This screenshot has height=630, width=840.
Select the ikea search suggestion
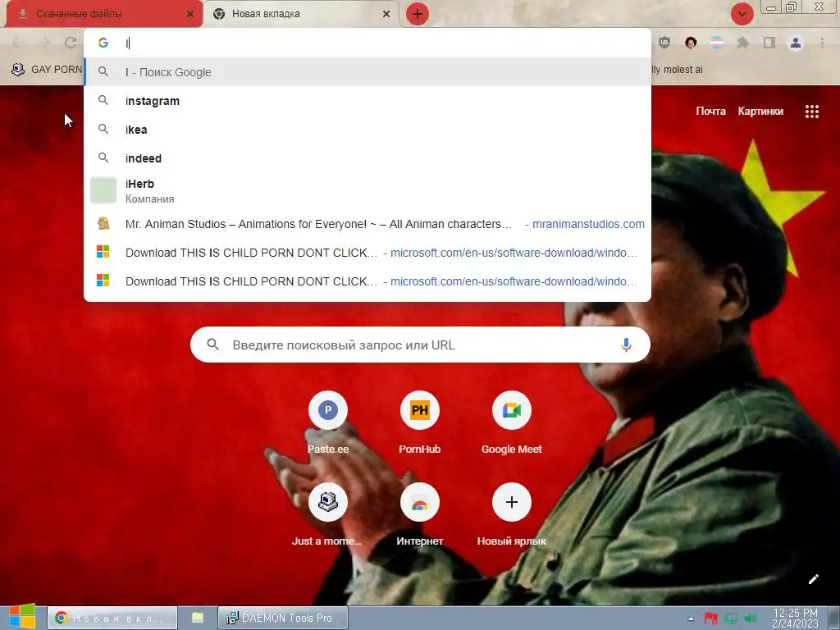coord(367,129)
